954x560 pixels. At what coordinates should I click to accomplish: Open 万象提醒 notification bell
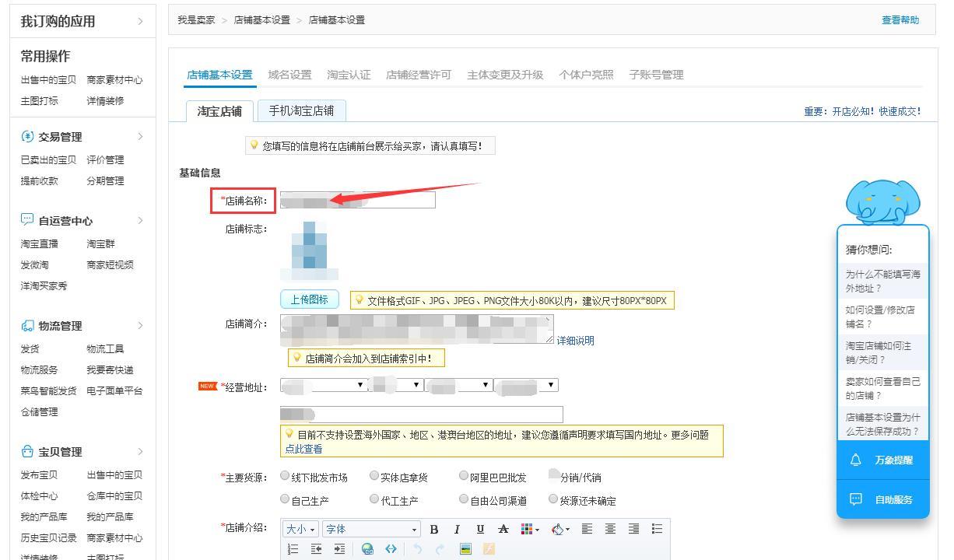(x=856, y=460)
